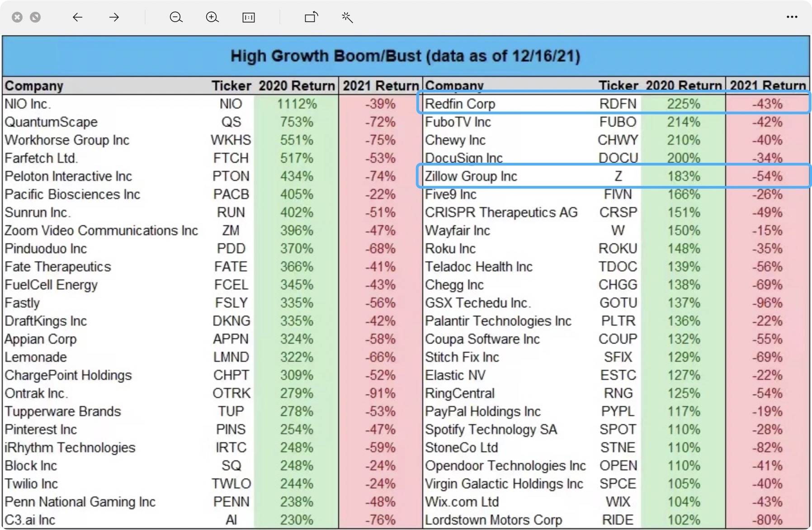This screenshot has width=812, height=530.
Task: Click NIO's 1112% 2020 return cell
Action: pyautogui.click(x=297, y=104)
